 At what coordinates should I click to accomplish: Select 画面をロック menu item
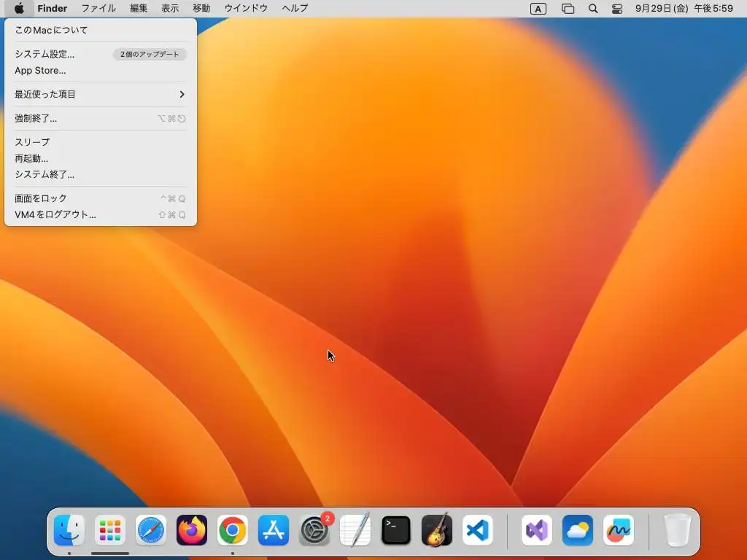[101, 198]
